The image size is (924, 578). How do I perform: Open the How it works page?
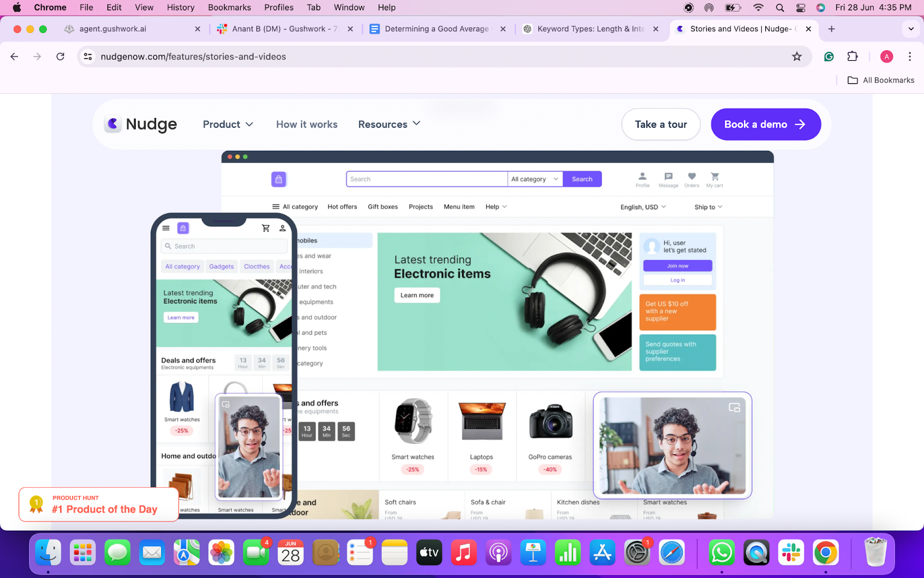[x=307, y=124]
